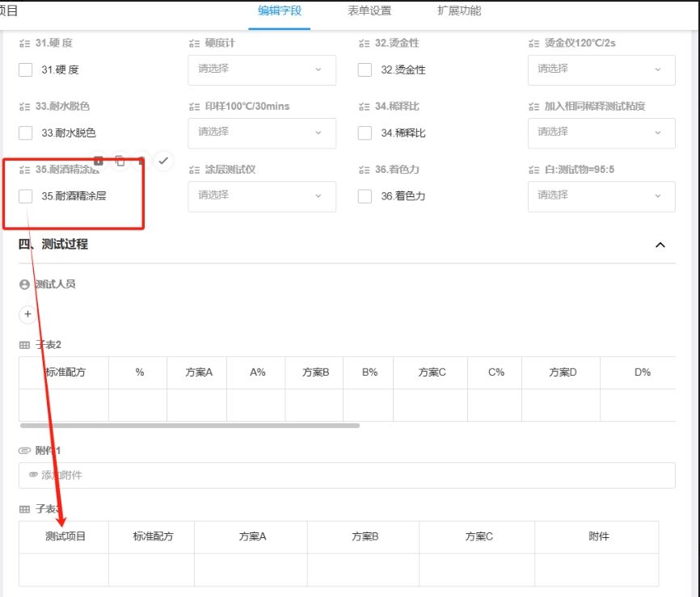Click the copy field icon above field 35
Image resolution: width=700 pixels, height=597 pixels.
[x=120, y=161]
